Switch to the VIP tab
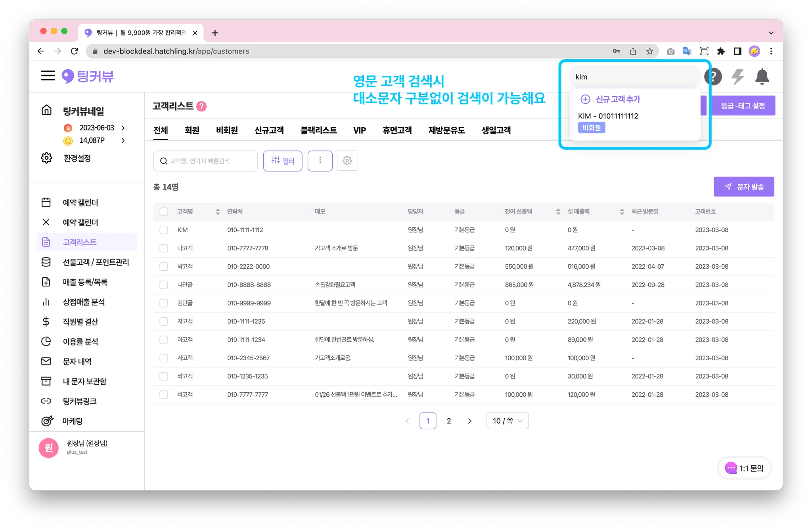812x529 pixels. [359, 130]
